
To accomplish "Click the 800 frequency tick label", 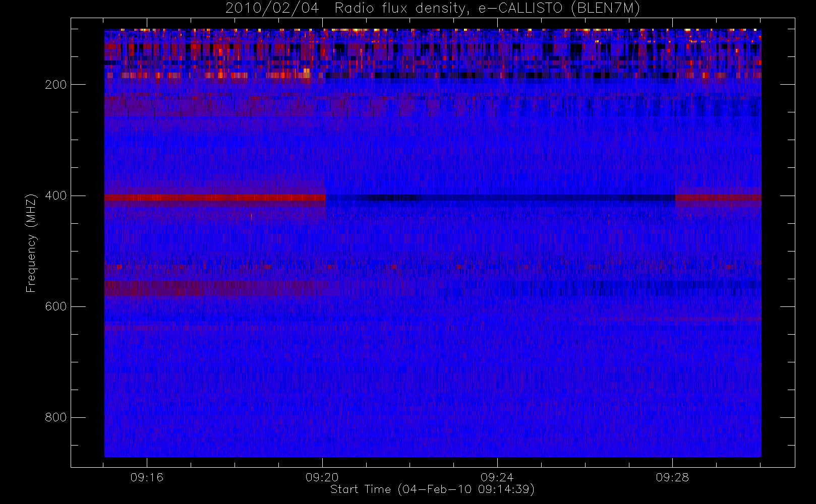I will pos(55,417).
